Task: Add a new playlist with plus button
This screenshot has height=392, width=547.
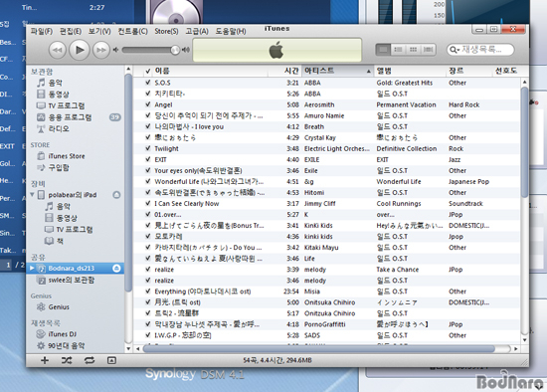Action: tap(45, 360)
